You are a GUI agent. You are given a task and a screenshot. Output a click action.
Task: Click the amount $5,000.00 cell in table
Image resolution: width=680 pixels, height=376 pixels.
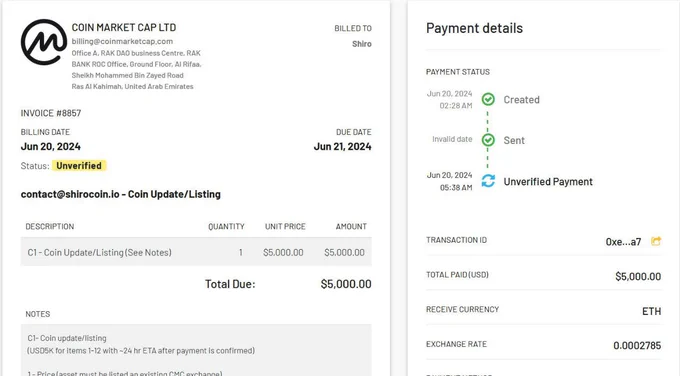tap(344, 252)
